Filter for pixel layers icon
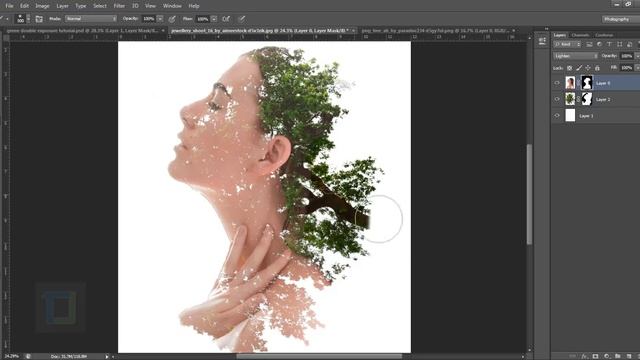Viewport: 640px width, 360px height. click(x=589, y=44)
